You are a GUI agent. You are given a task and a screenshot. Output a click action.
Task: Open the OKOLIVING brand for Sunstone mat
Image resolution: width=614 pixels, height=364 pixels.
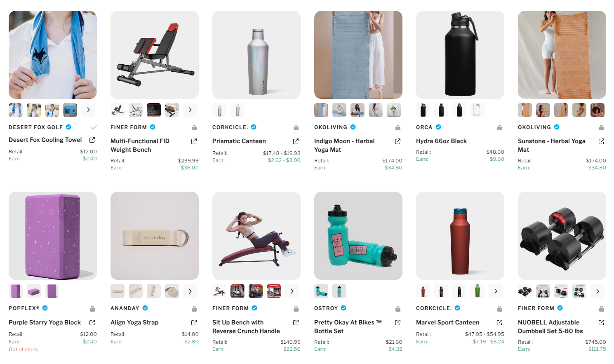[x=534, y=127]
